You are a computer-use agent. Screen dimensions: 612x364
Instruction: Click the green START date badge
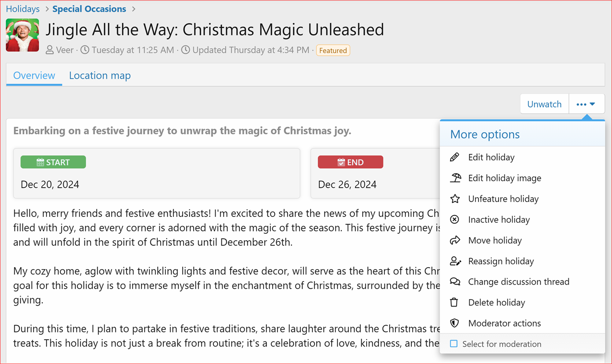[53, 162]
